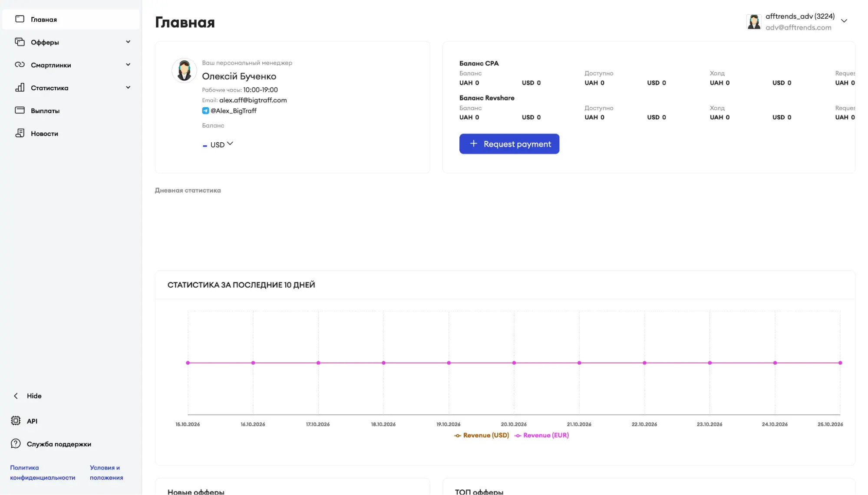
Task: Expand the Офферы submenu chevron
Action: (128, 42)
